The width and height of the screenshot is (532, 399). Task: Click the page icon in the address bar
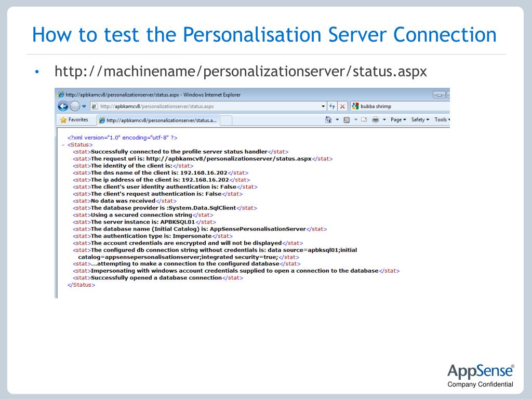coord(95,106)
